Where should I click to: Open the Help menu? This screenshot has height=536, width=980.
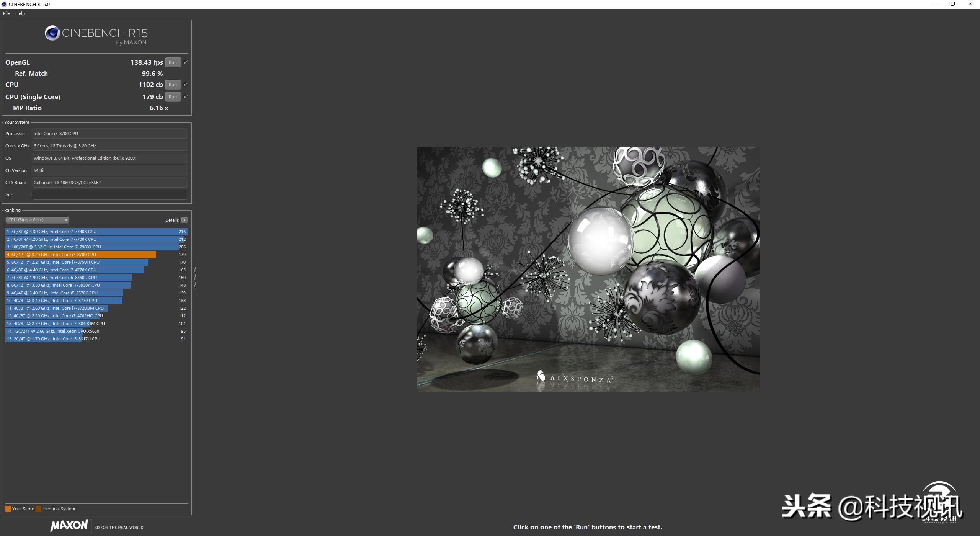click(20, 13)
